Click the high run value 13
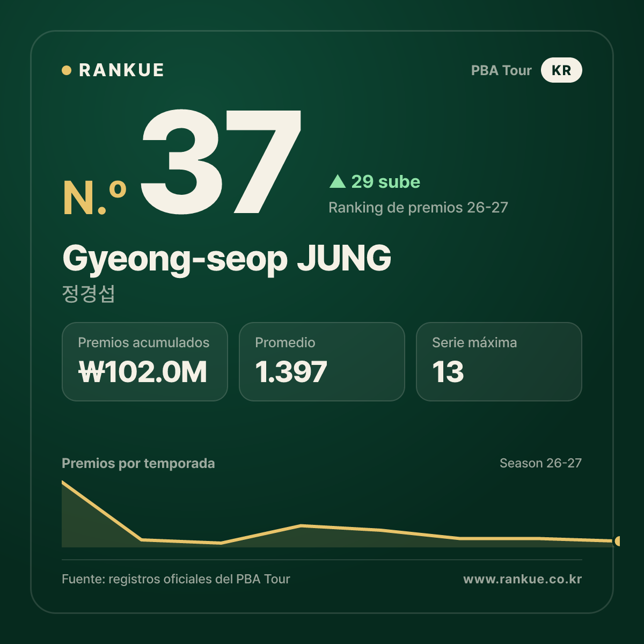This screenshot has height=644, width=644. (448, 372)
